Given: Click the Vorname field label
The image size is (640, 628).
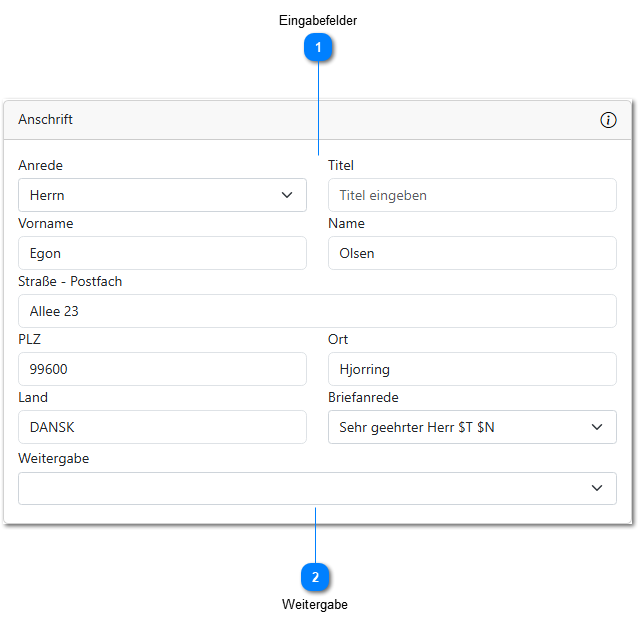Looking at the screenshot, I should (45, 224).
